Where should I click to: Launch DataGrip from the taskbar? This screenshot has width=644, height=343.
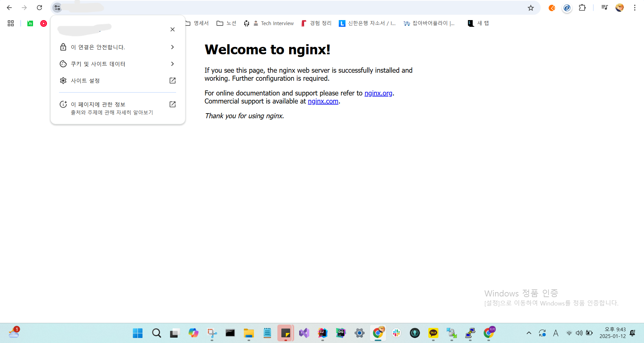pos(341,333)
